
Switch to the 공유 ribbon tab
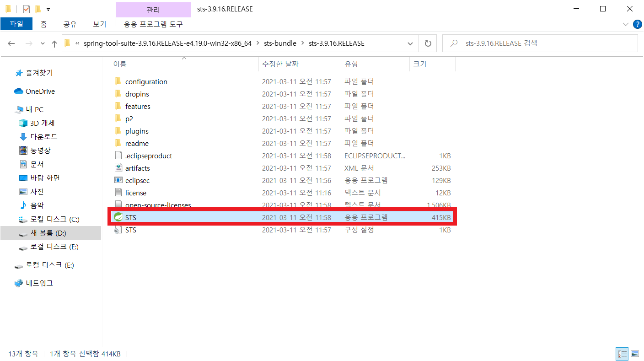coord(70,24)
